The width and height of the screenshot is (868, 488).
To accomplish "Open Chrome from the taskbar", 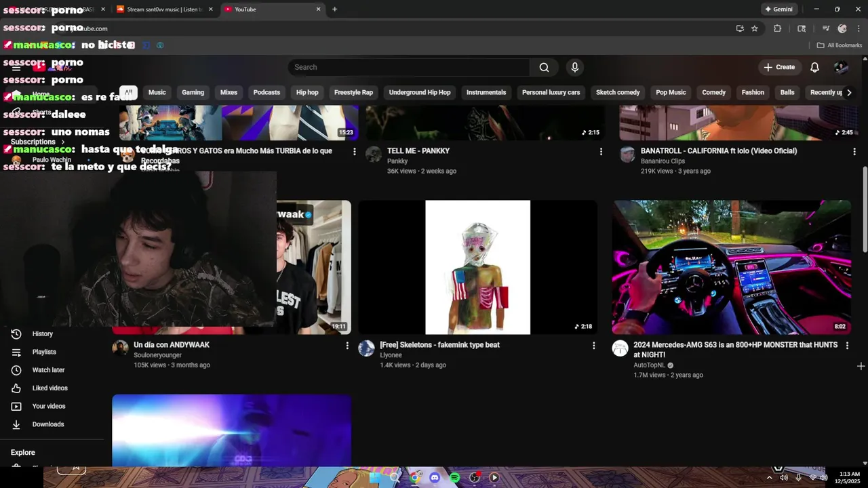I will click(415, 478).
